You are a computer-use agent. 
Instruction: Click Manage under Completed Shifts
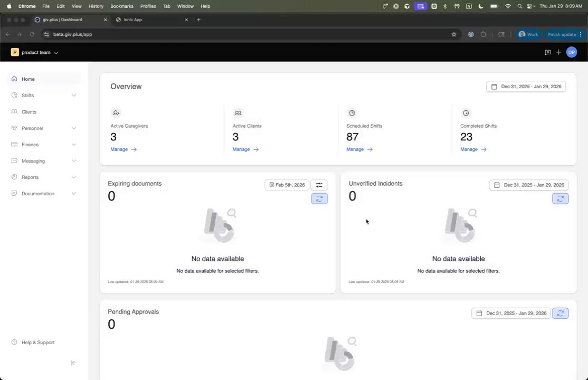473,149
